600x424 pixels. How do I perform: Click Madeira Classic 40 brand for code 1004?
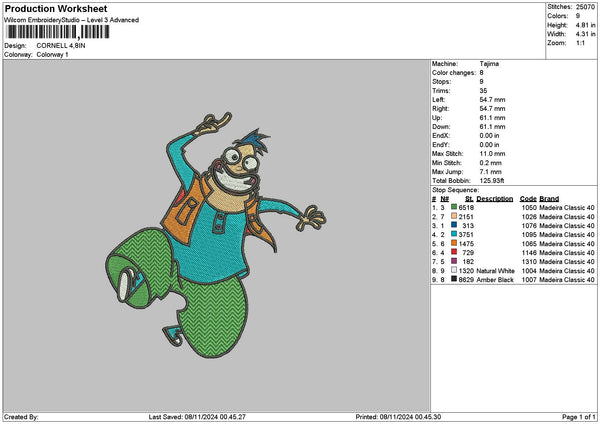(x=567, y=271)
